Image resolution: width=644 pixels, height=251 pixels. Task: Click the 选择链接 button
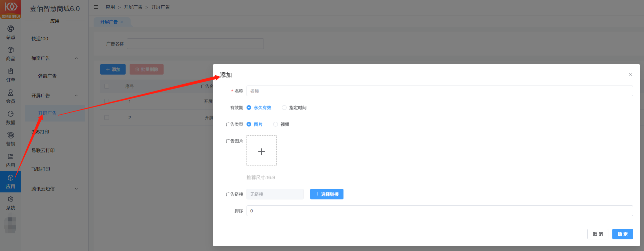327,194
